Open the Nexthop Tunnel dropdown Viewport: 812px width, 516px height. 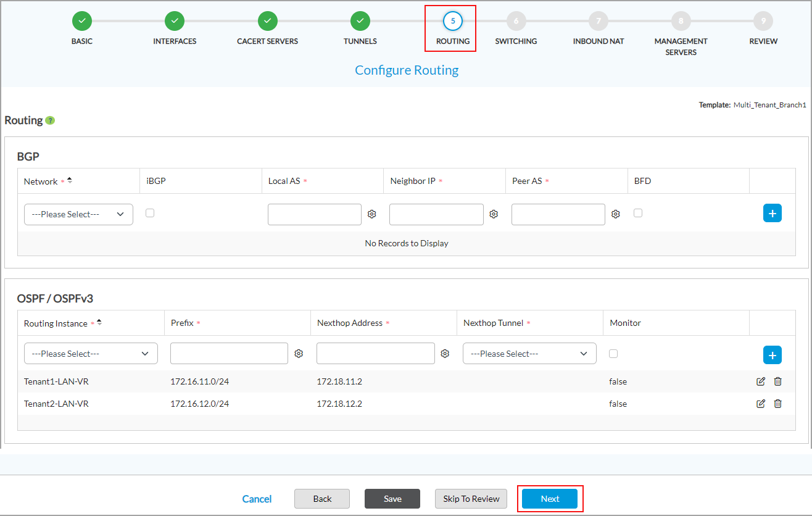(529, 354)
